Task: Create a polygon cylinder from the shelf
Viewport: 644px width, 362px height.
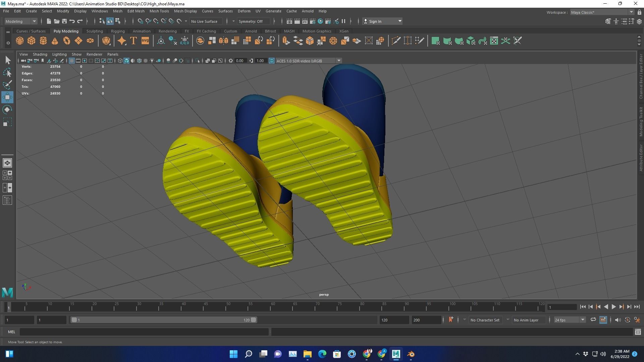Action: pyautogui.click(x=43, y=41)
